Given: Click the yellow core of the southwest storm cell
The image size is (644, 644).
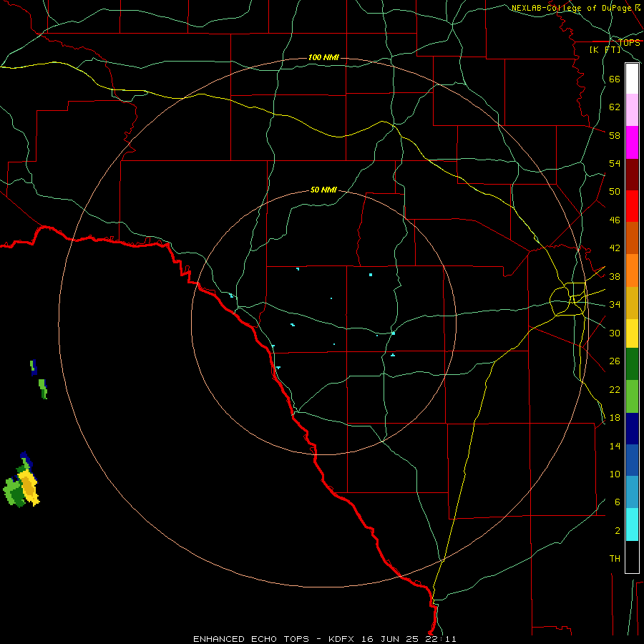Looking at the screenshot, I should (29, 487).
